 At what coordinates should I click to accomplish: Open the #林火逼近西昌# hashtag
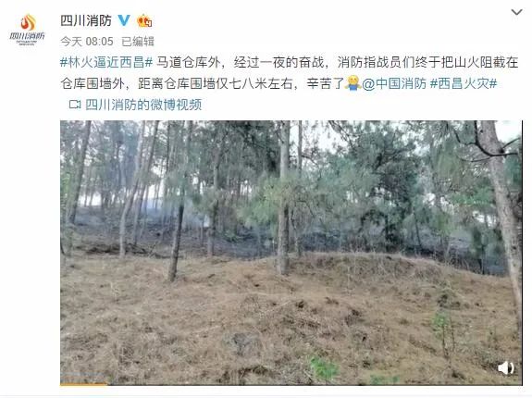tap(106, 62)
